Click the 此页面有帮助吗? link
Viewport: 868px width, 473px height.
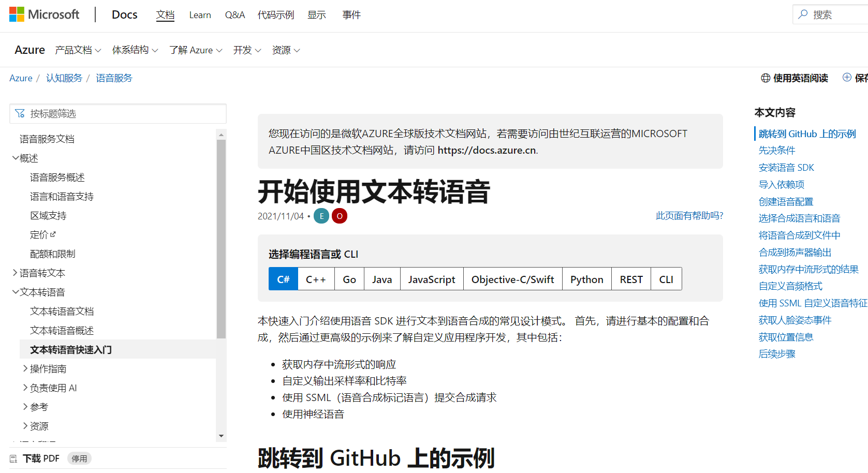click(689, 216)
